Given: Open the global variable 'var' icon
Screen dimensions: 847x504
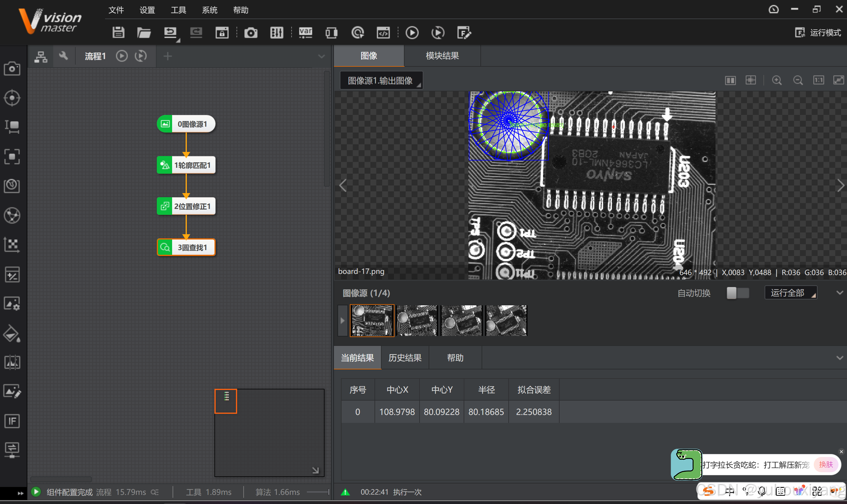Looking at the screenshot, I should click(305, 33).
